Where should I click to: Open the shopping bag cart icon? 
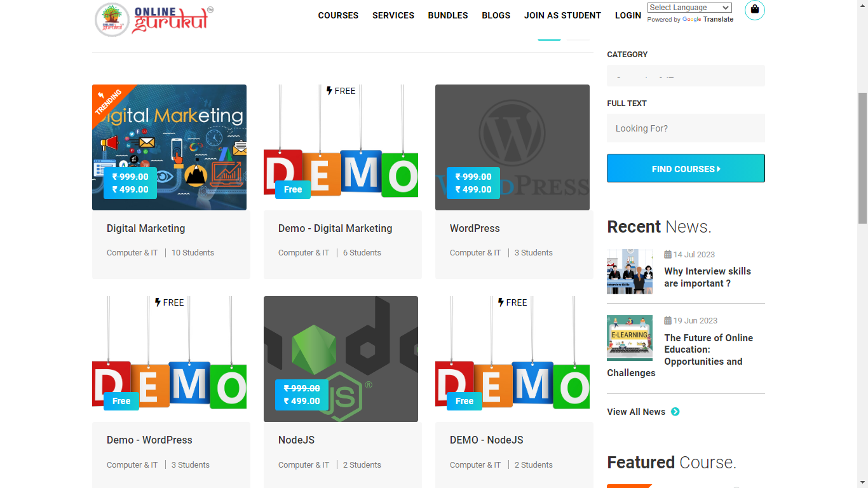pos(754,10)
